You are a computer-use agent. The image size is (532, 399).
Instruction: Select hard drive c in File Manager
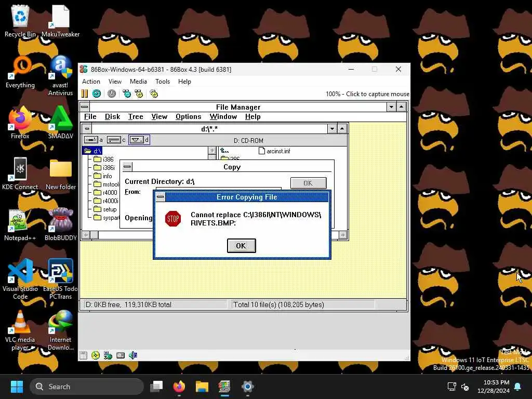(x=116, y=140)
